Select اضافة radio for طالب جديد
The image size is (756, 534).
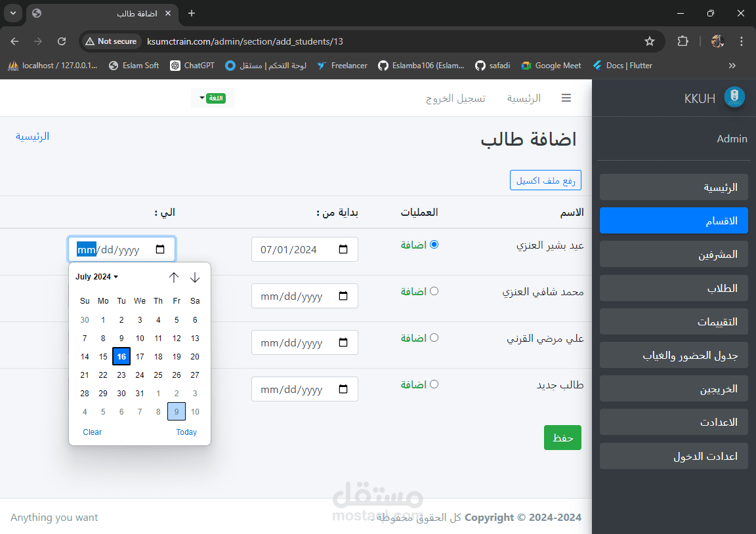(434, 384)
